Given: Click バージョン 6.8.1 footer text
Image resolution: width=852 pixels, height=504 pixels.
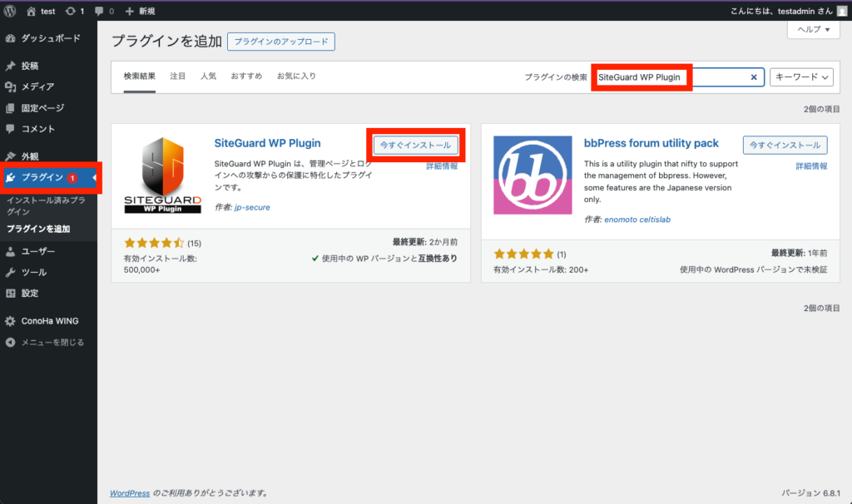Looking at the screenshot, I should (x=810, y=493).
